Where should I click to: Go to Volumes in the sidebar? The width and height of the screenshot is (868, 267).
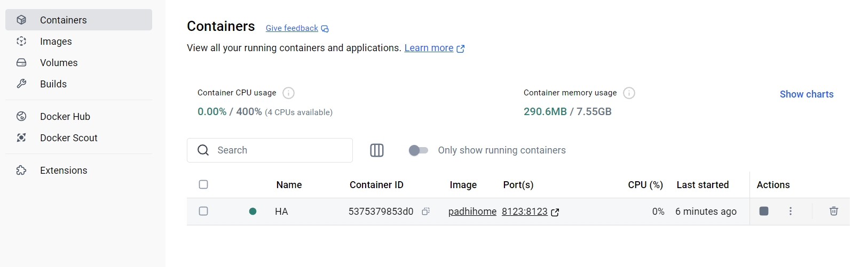59,63
